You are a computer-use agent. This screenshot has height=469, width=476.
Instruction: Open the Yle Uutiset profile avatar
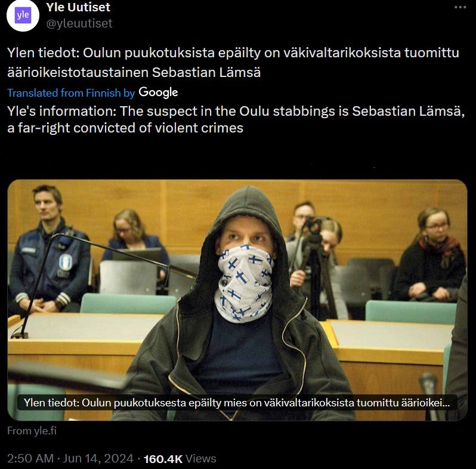(23, 15)
